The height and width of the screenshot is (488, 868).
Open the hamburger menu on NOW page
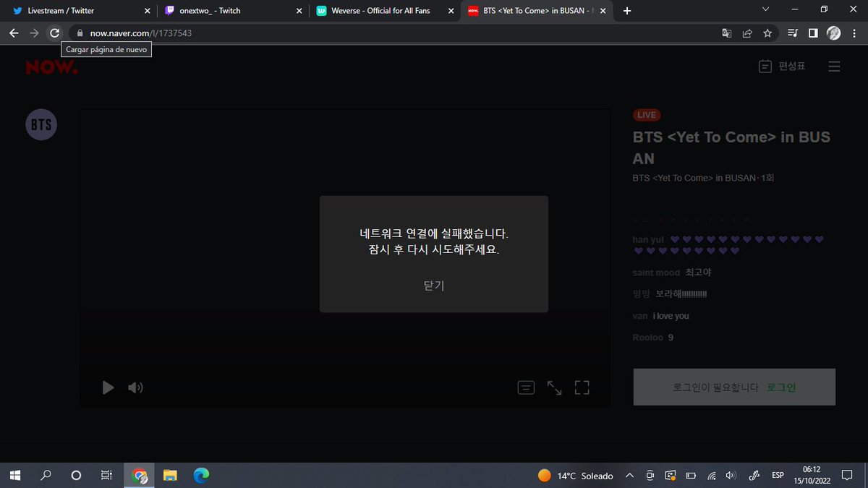pyautogui.click(x=834, y=67)
